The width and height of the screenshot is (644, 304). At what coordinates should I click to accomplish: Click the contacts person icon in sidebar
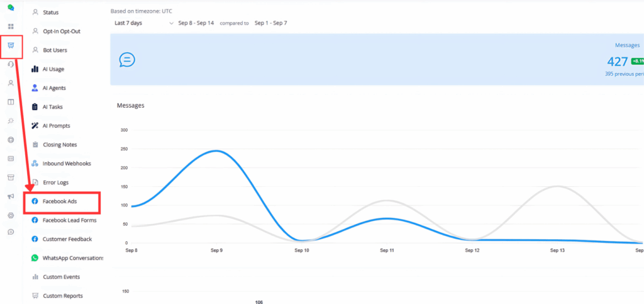pos(11,83)
